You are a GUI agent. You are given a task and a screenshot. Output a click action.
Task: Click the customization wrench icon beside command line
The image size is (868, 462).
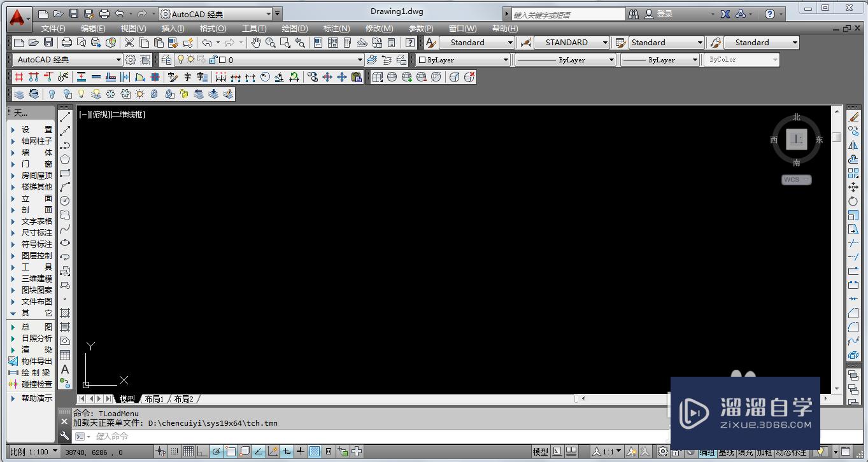coord(64,436)
